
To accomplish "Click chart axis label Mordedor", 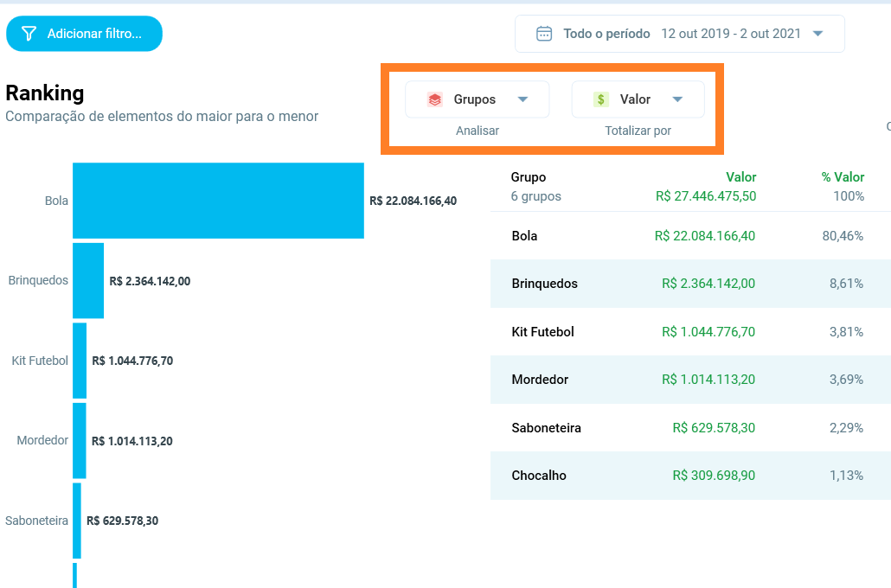I will tap(42, 440).
